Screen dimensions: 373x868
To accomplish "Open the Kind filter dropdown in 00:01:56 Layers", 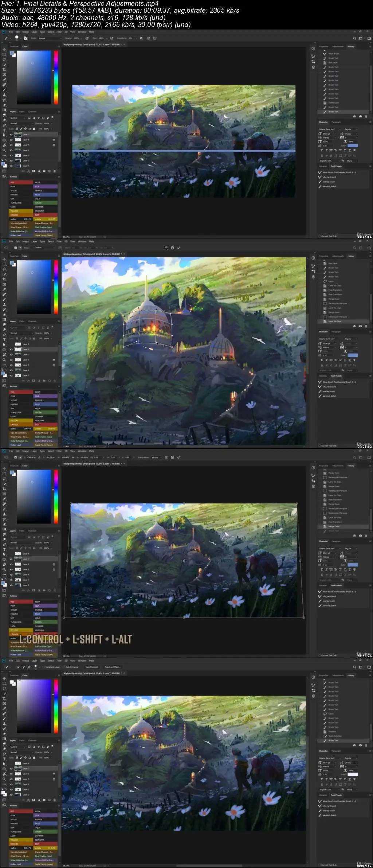I will (x=18, y=118).
